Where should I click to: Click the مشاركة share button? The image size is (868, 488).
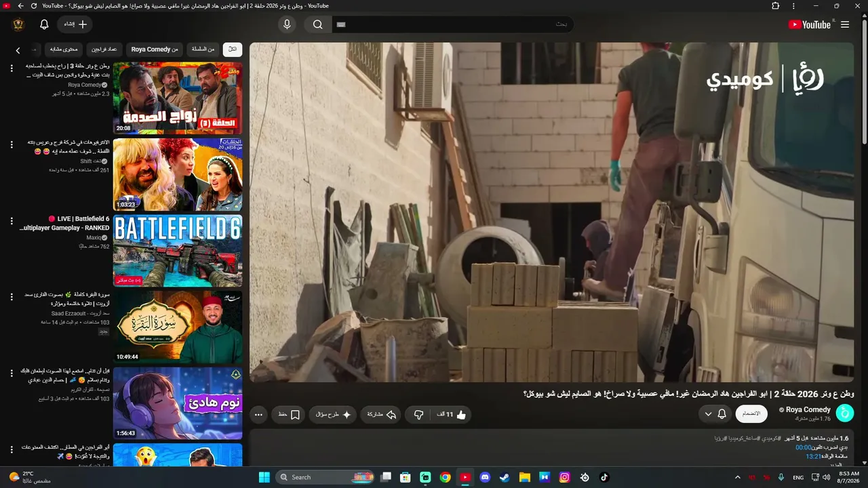pos(382,415)
